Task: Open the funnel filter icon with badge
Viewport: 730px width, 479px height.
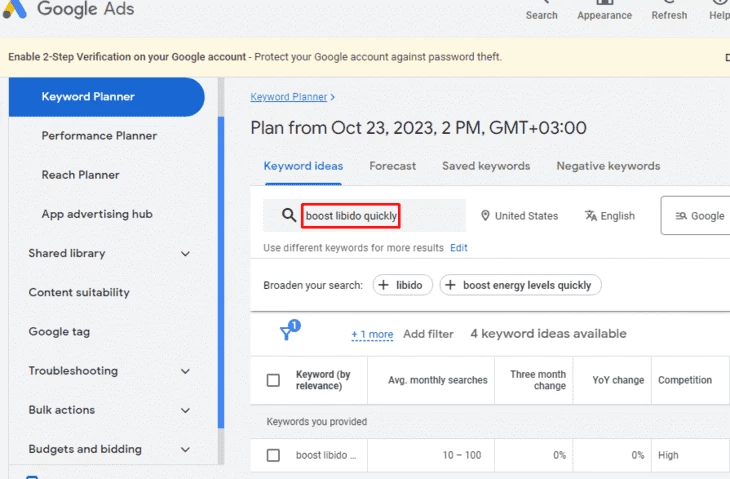Action: tap(289, 330)
